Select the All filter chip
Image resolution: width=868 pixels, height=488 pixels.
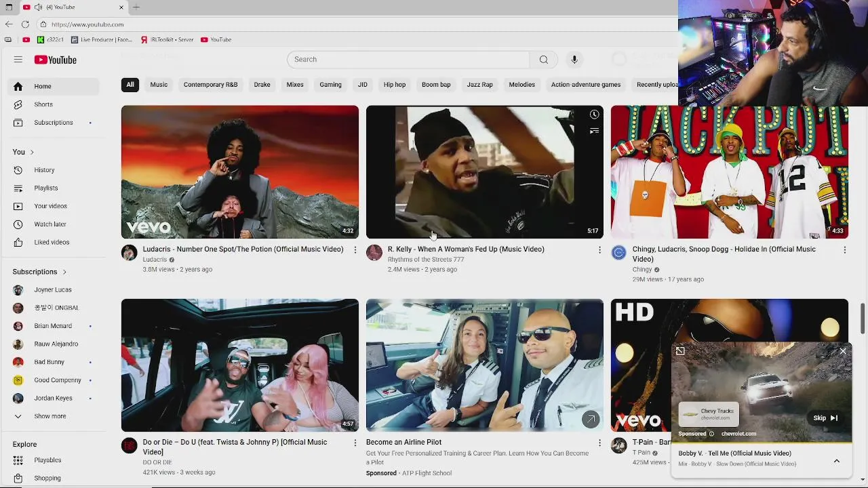[130, 85]
